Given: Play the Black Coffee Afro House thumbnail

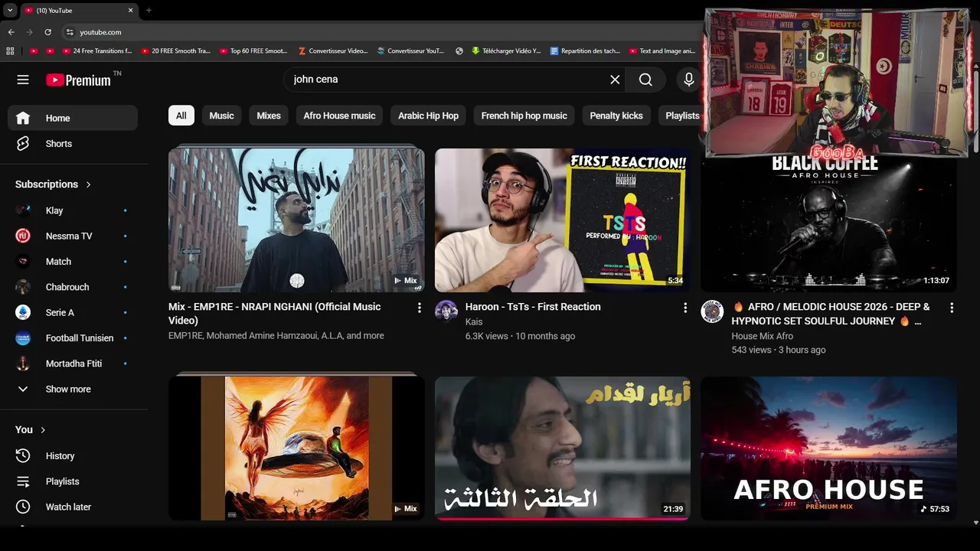Looking at the screenshot, I should click(x=829, y=225).
